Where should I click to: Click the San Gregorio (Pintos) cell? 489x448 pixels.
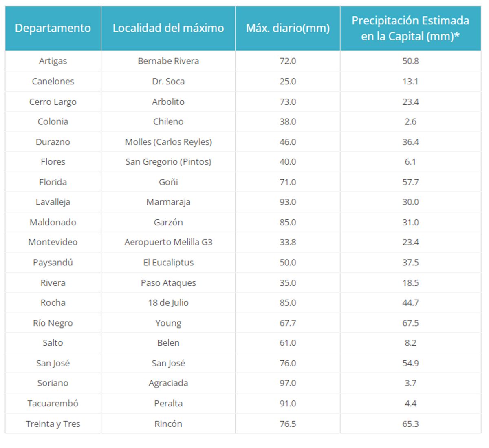tap(168, 162)
